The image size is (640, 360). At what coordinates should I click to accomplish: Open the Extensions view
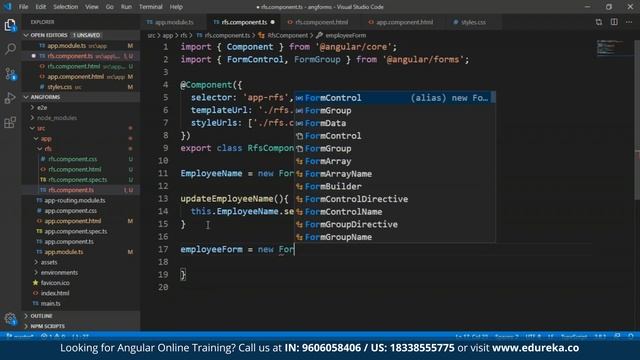pyautogui.click(x=10, y=122)
